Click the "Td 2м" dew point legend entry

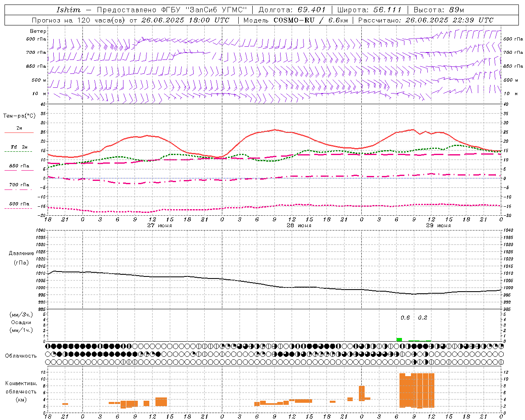point(19,147)
